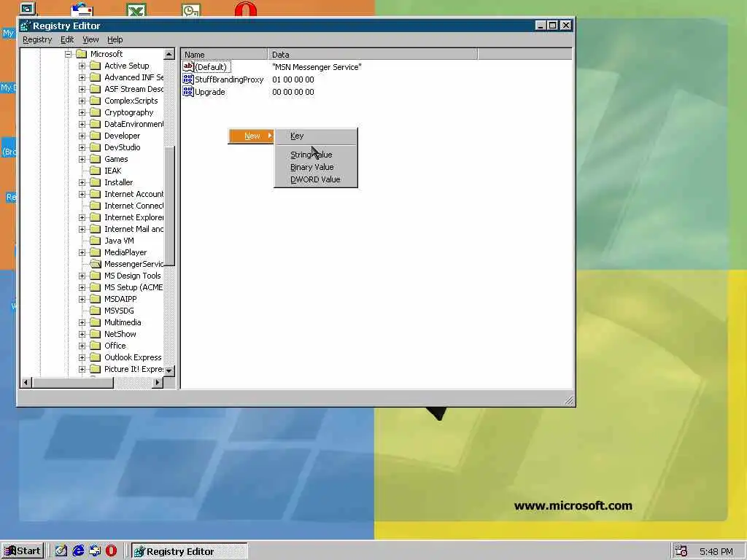The width and height of the screenshot is (747, 560).
Task: Click the Registry Editor taskbar button
Action: tap(190, 551)
